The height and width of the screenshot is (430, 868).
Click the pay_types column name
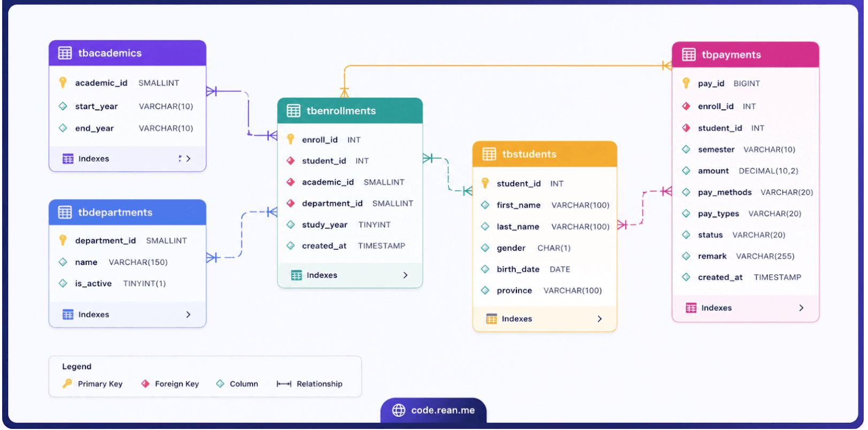click(718, 213)
